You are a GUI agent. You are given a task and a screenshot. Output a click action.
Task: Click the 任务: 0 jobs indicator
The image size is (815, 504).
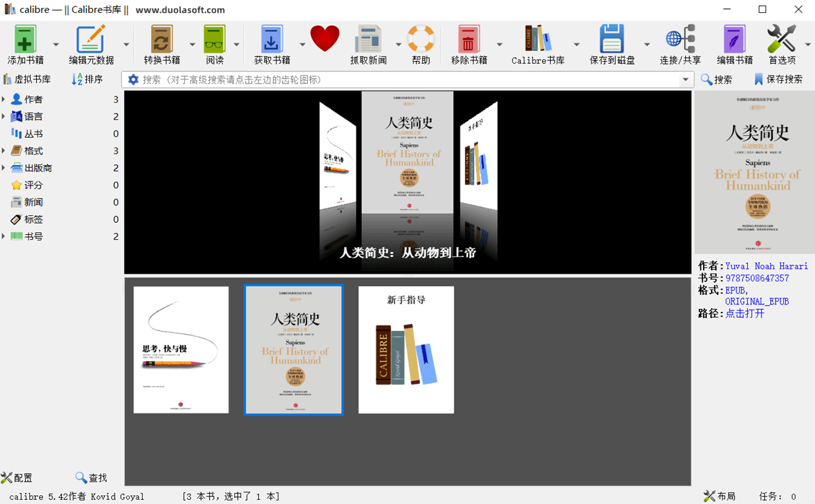(x=778, y=497)
